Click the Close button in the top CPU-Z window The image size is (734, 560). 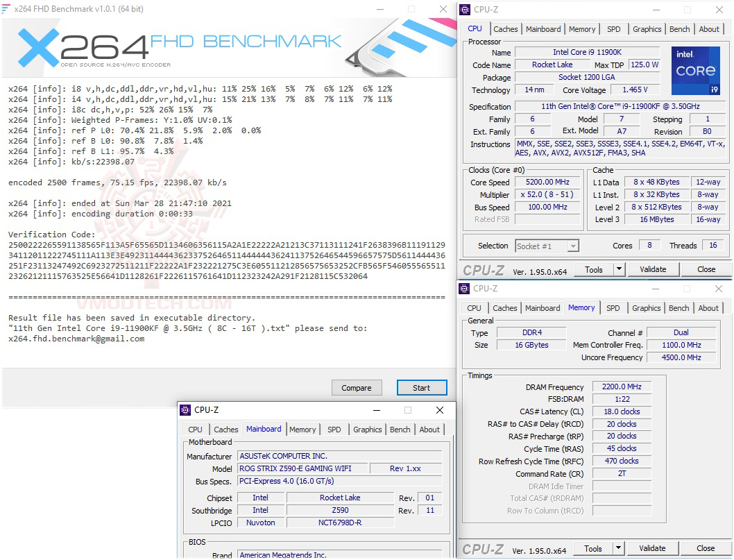706,269
